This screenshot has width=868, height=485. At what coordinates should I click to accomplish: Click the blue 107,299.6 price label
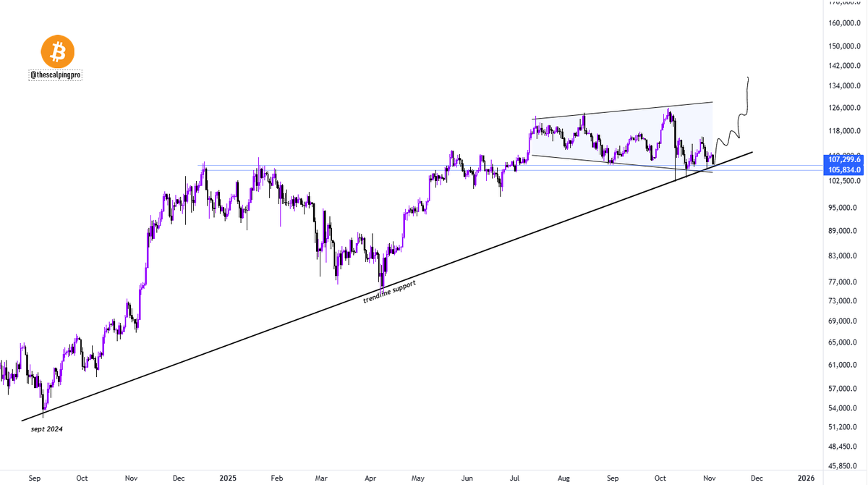pyautogui.click(x=843, y=159)
